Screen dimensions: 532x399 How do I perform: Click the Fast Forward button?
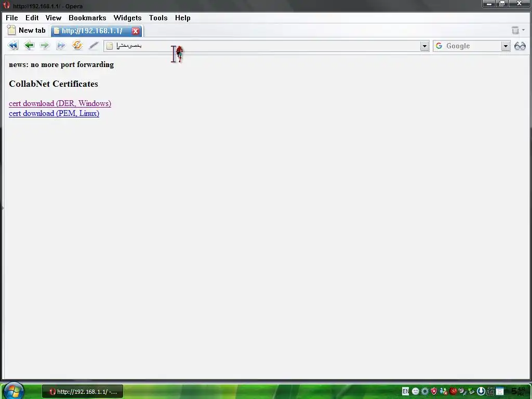click(x=61, y=46)
